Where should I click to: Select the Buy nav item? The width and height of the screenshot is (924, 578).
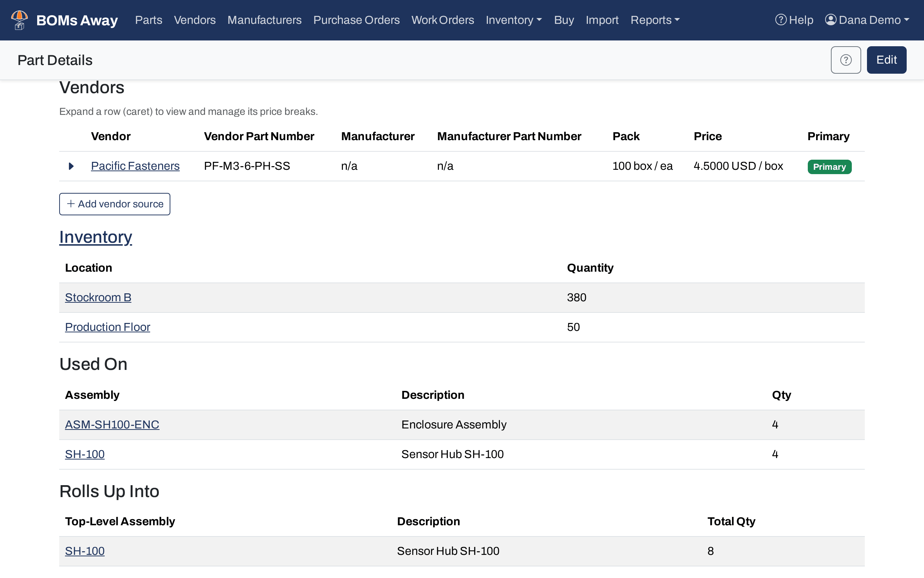[564, 20]
